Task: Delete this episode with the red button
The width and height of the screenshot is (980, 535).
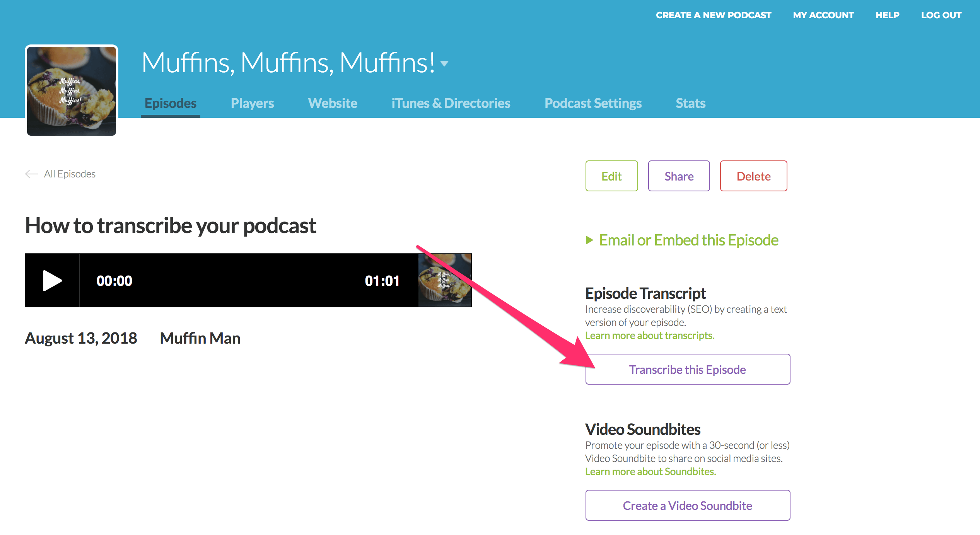Action: (753, 176)
